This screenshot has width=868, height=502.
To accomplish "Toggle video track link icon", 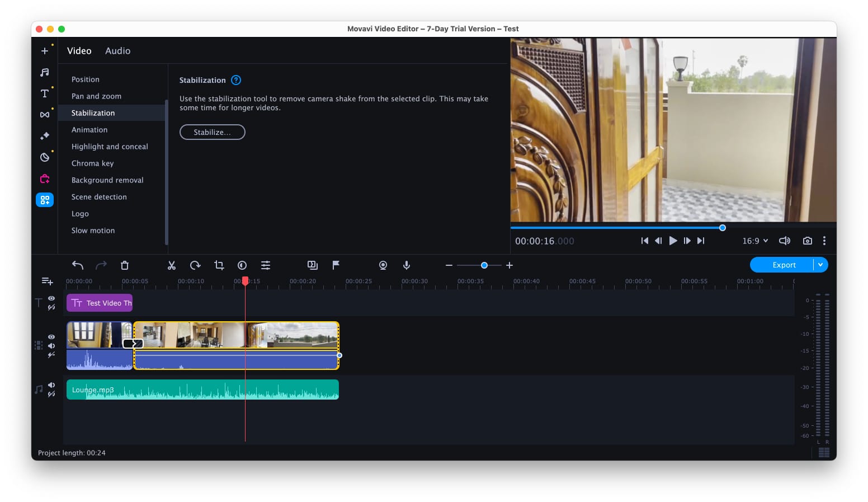I will pos(51,355).
